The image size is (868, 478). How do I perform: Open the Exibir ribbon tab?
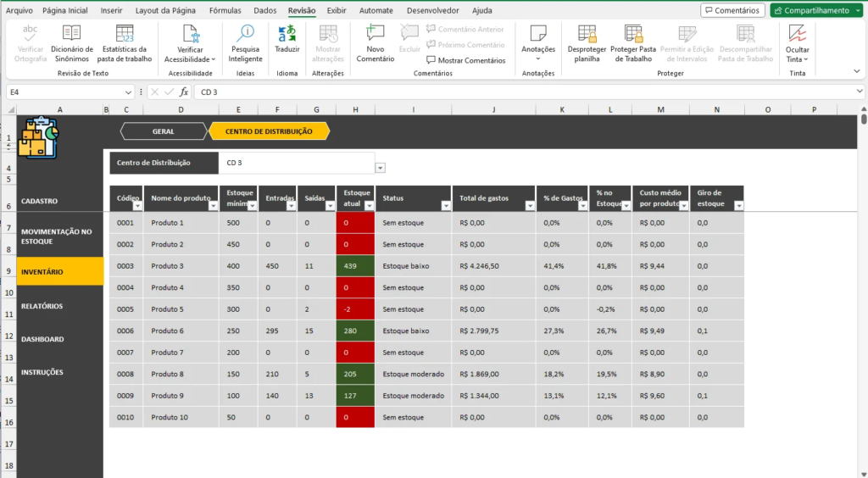pyautogui.click(x=337, y=11)
